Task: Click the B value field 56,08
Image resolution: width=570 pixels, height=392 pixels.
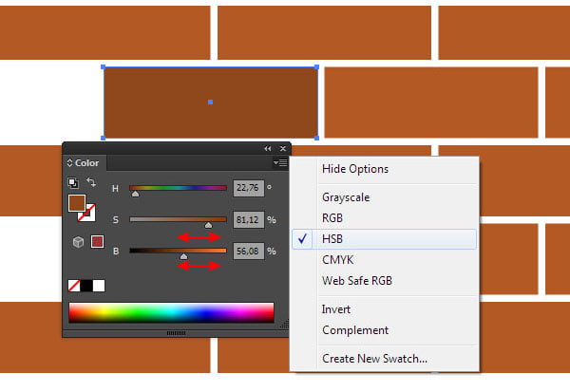Action: pyautogui.click(x=248, y=251)
